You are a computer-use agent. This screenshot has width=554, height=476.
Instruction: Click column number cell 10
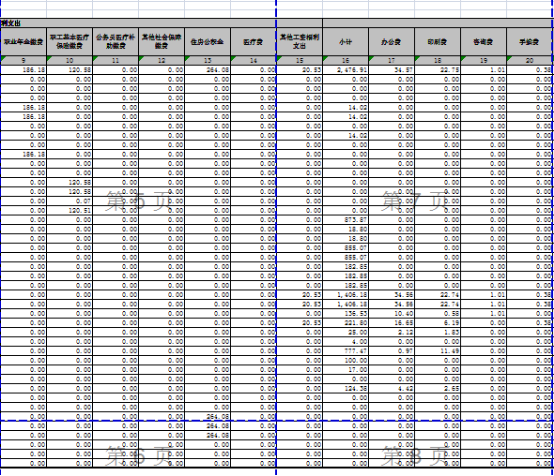tap(70, 60)
